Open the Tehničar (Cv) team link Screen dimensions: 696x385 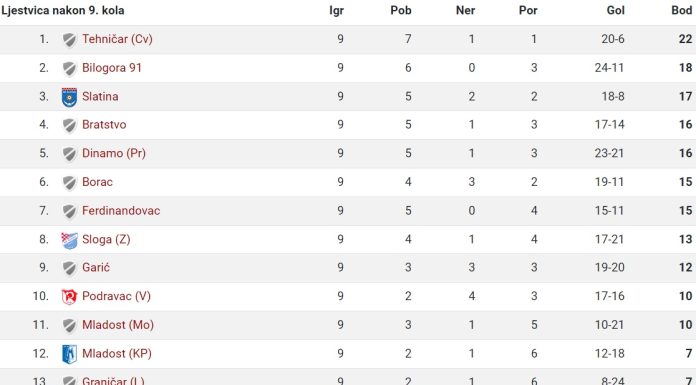pos(117,39)
